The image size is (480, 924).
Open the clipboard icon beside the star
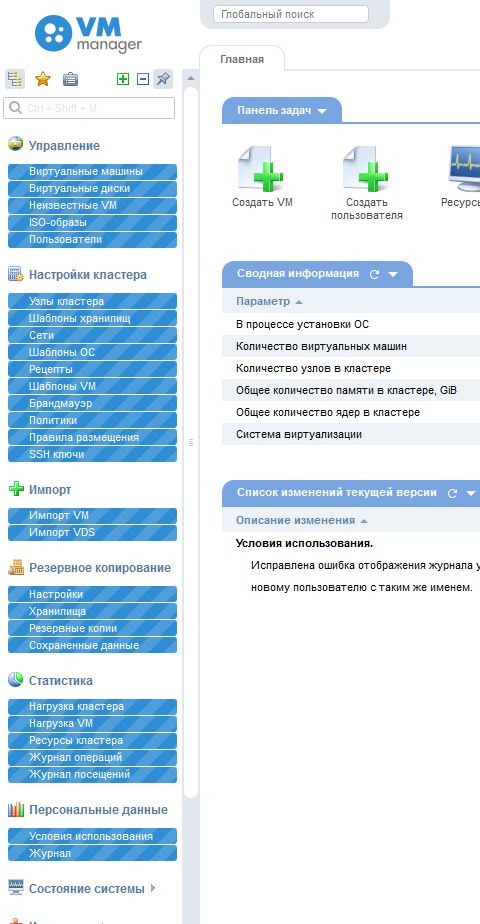pyautogui.click(x=70, y=79)
